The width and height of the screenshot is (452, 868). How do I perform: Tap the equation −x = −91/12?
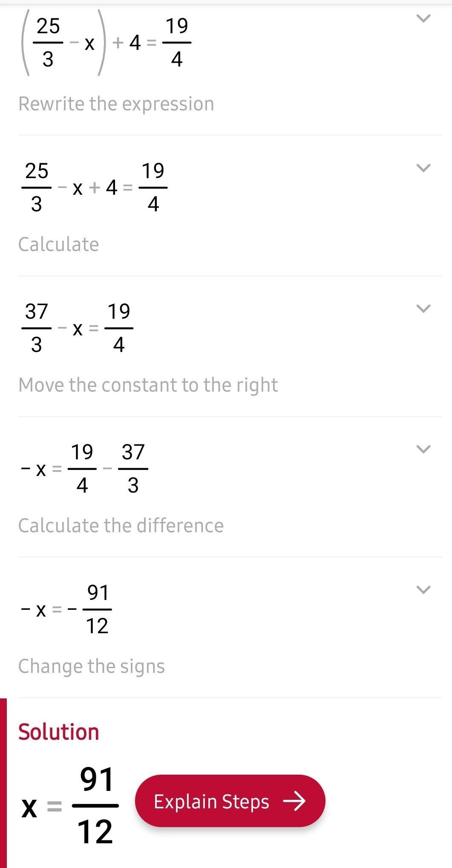66,609
